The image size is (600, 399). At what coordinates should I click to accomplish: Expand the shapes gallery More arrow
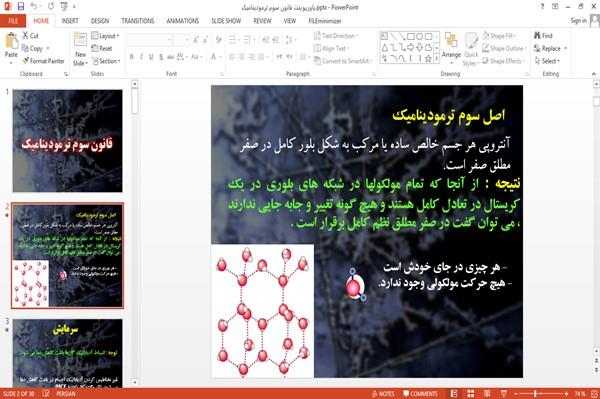tap(437, 59)
